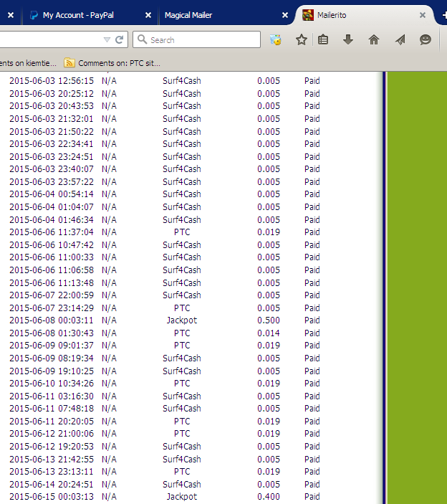
Task: Click Paid in the 2015-06-10 10:34:26 row
Action: [312, 384]
